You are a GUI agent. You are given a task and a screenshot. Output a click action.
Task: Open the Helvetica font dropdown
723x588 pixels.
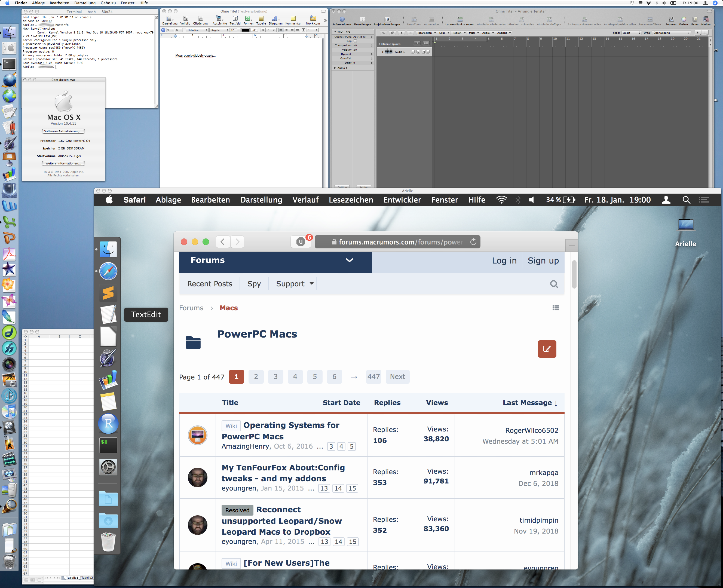[x=197, y=30]
